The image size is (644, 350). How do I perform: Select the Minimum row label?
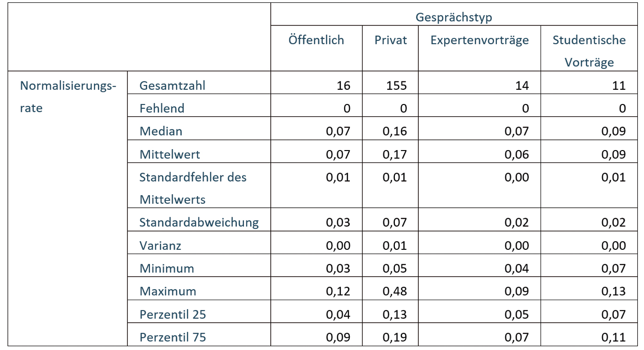[167, 269]
